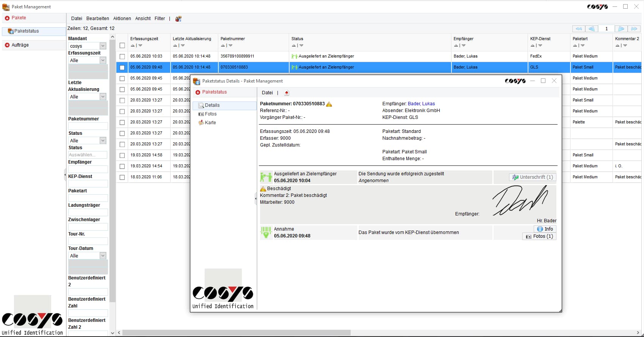Click the Beschädigt warning triangle icon
Image resolution: width=644 pixels, height=337 pixels.
263,189
